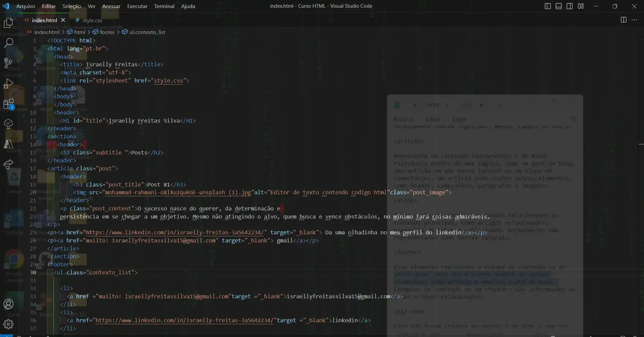Open index.html breadcrumb file picker
This screenshot has height=337, width=644.
coord(47,32)
